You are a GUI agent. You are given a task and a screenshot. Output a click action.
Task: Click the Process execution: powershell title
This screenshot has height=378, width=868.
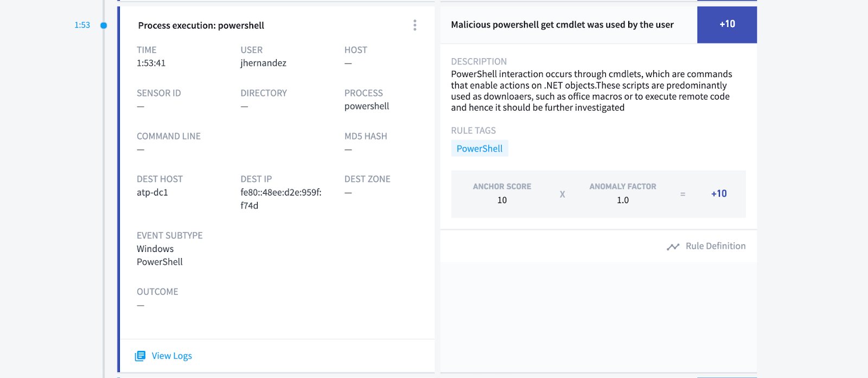[x=201, y=26]
